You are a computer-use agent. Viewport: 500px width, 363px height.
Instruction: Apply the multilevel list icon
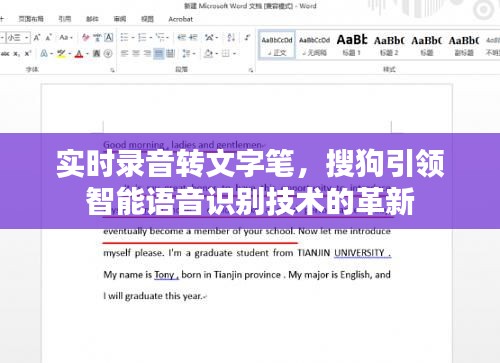160,37
